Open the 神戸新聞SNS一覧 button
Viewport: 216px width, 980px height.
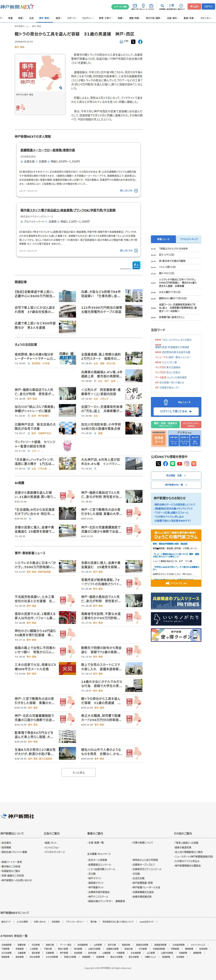(176, 485)
